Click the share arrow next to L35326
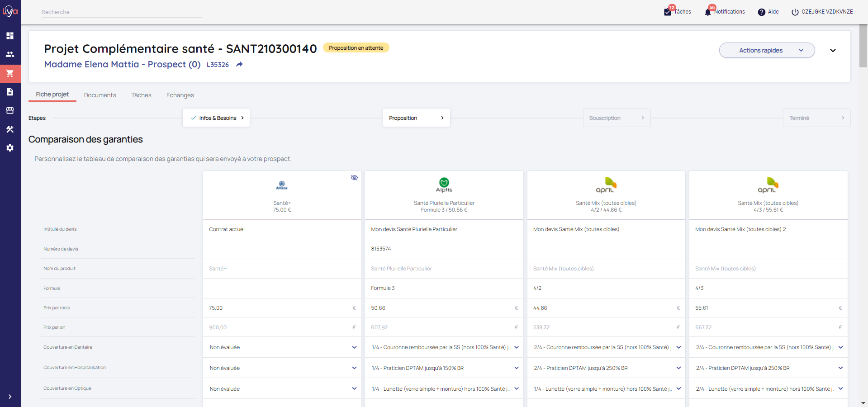Image resolution: width=868 pixels, height=407 pixels. [x=239, y=65]
